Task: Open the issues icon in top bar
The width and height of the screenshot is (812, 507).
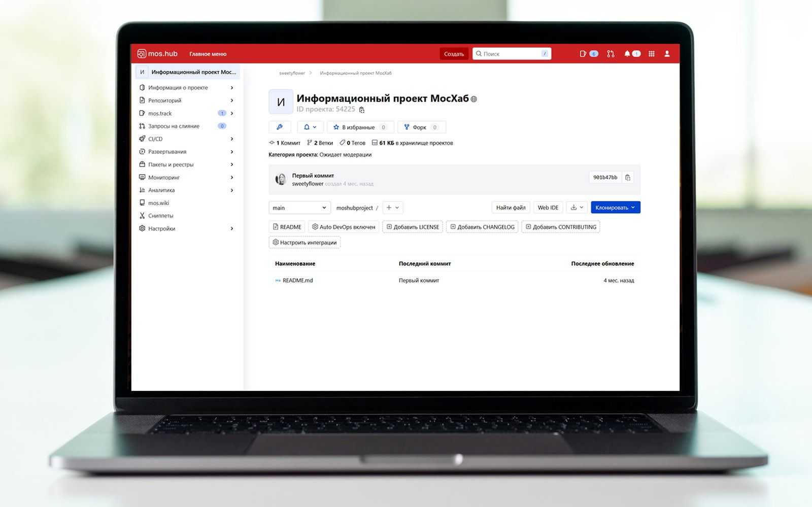Action: 583,54
